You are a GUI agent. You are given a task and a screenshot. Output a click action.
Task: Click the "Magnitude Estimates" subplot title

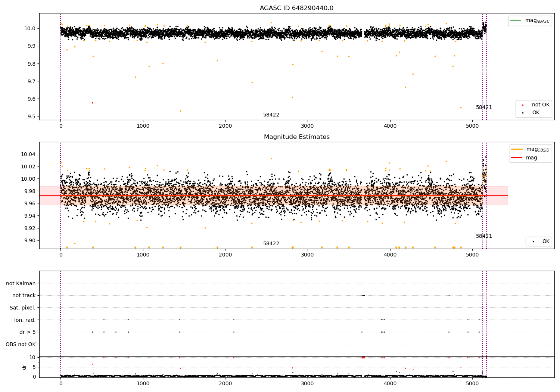pos(297,137)
